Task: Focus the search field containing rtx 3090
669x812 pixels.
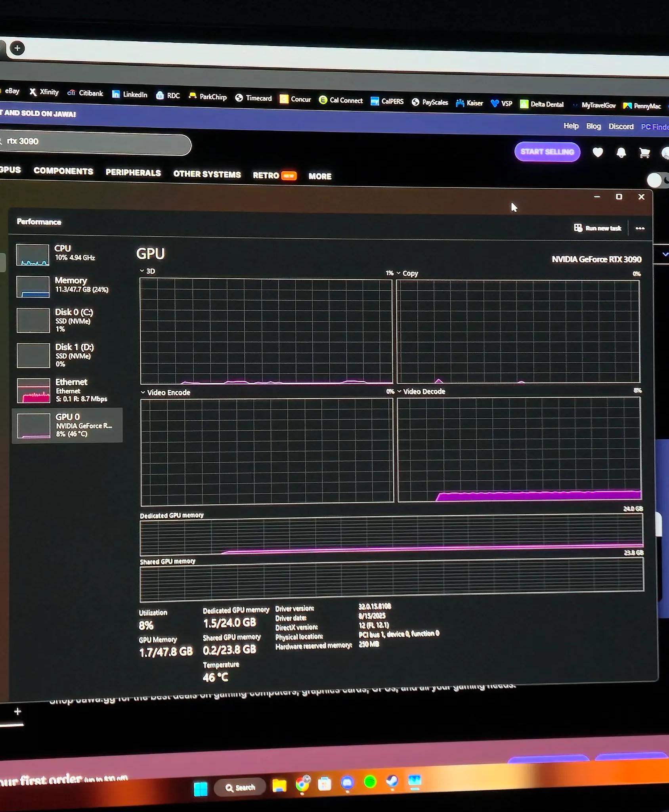Action: click(x=95, y=143)
